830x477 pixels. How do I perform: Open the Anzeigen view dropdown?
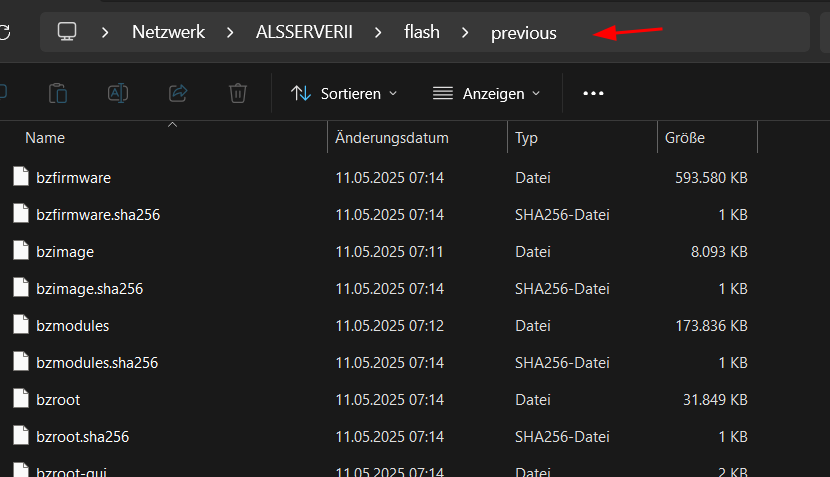click(486, 94)
